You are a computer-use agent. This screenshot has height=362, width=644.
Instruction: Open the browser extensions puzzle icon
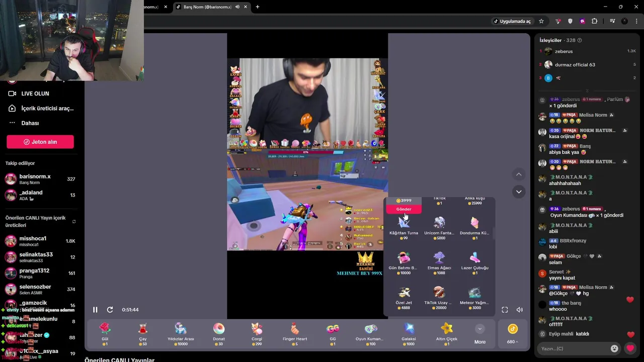click(595, 21)
